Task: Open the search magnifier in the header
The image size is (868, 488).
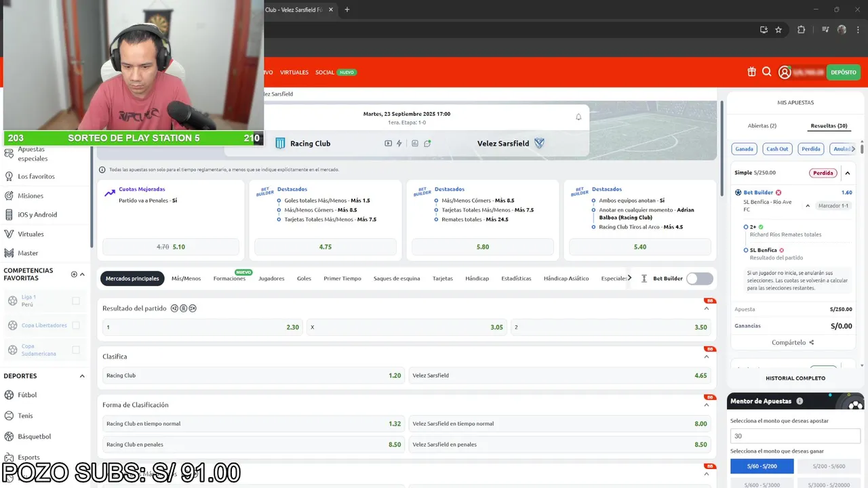Action: coord(766,72)
